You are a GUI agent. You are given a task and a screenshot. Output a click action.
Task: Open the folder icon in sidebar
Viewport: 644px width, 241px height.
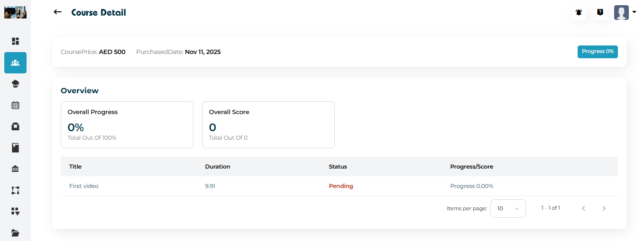click(15, 232)
